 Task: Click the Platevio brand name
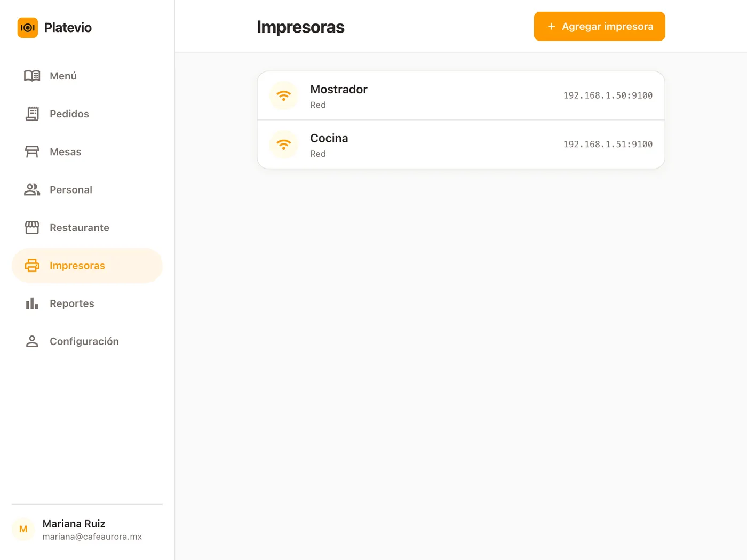(x=68, y=28)
